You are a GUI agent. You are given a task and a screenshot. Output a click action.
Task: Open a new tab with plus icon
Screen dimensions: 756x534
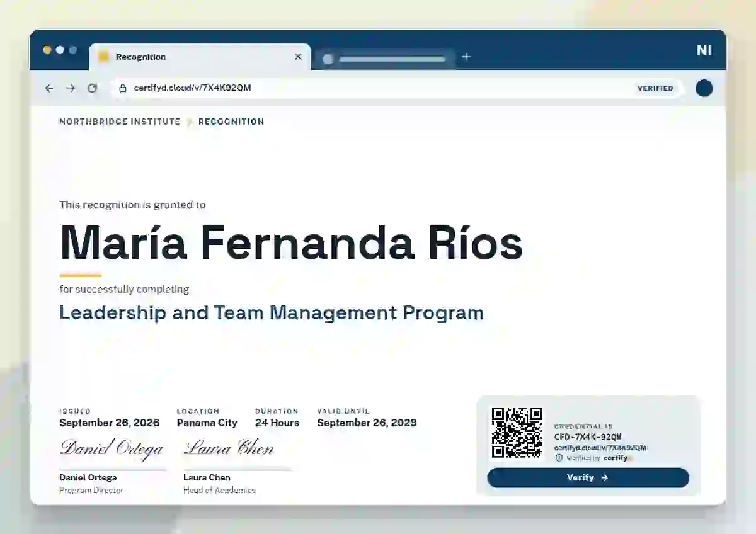tap(466, 57)
